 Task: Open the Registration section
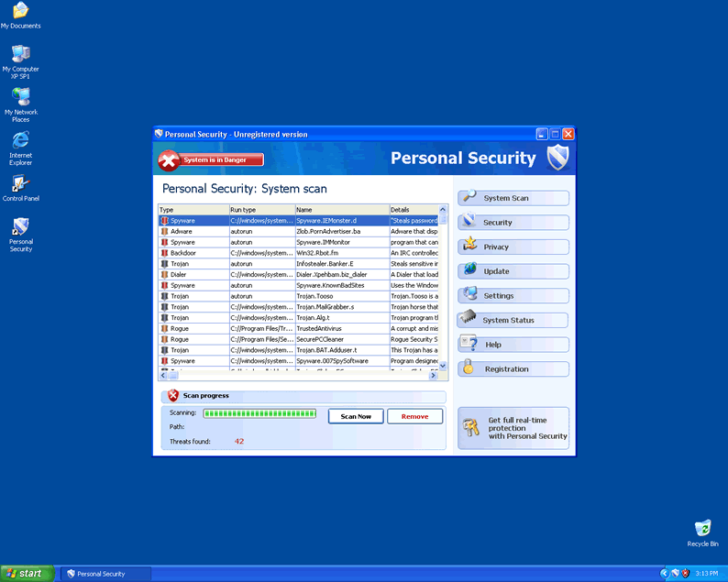tap(513, 369)
